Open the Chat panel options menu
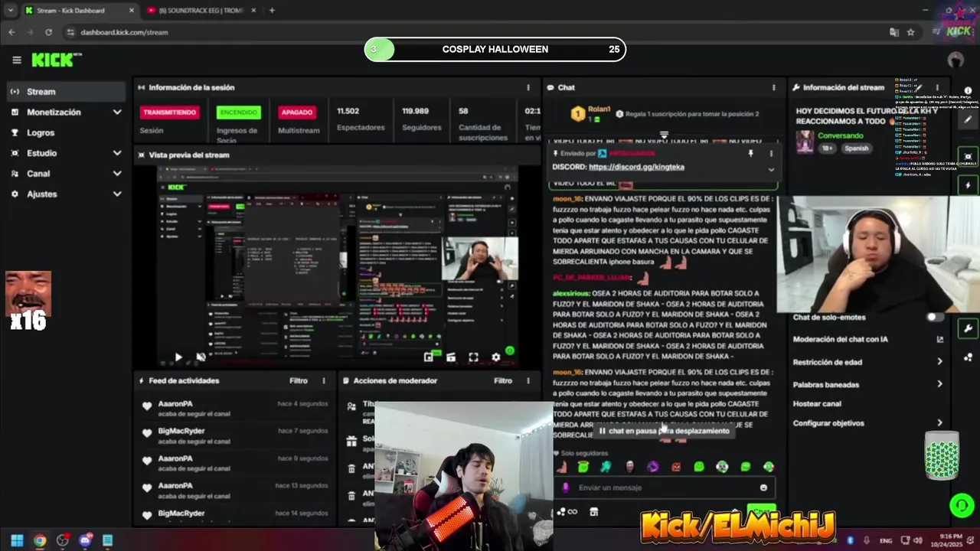980x551 pixels. pyautogui.click(x=773, y=87)
